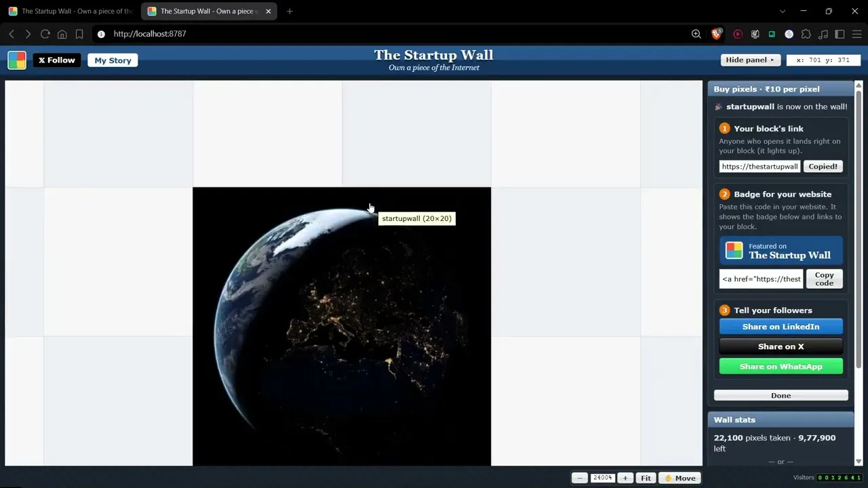Share on WhatsApp

tap(781, 367)
